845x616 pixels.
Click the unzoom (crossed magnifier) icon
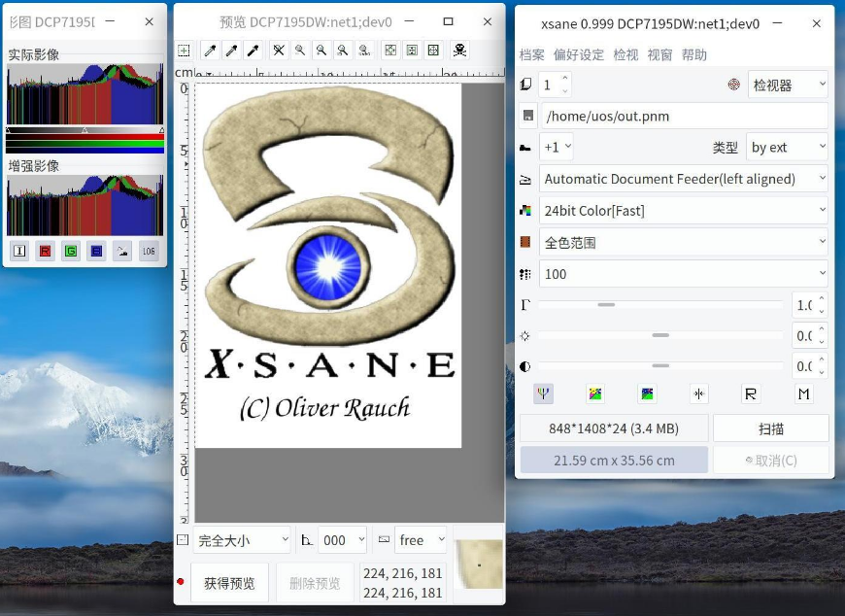[x=279, y=51]
